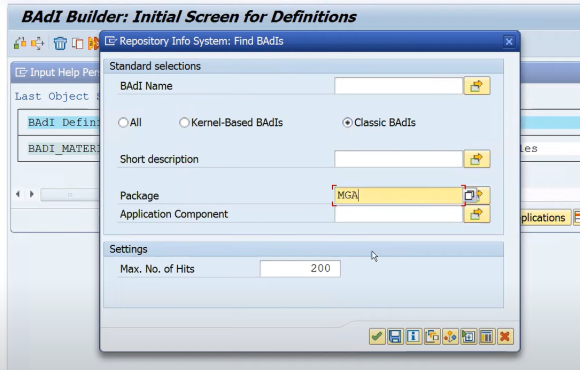
Task: Click the Standard selections group header
Action: coord(303,66)
